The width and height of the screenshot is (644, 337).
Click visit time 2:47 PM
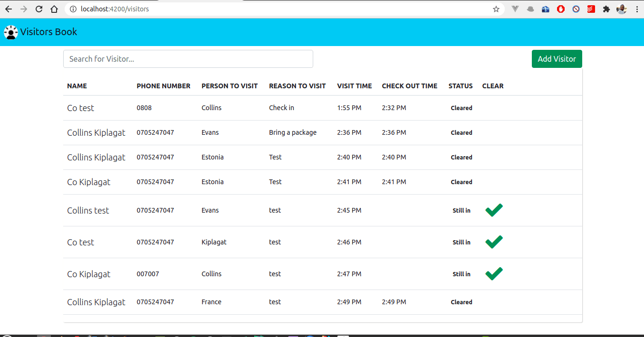click(349, 274)
